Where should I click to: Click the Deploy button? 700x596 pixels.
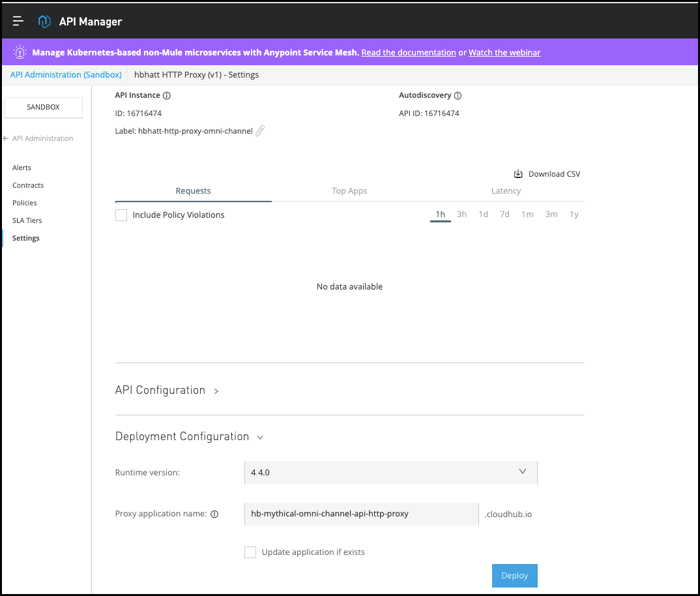tap(515, 576)
